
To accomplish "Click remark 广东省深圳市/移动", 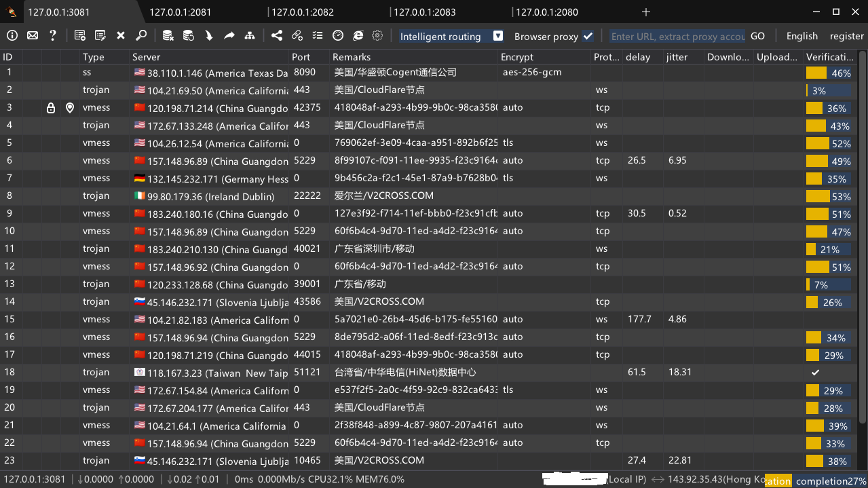I will pos(375,248).
